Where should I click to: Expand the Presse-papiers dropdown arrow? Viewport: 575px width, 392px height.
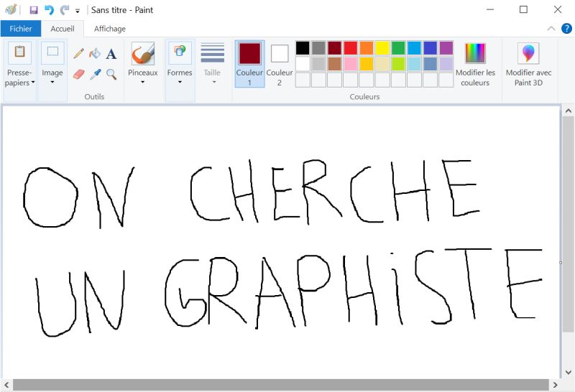[x=33, y=83]
